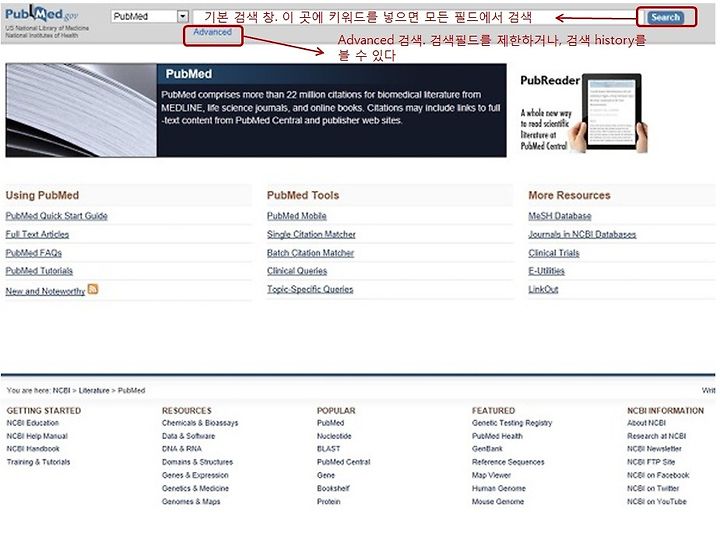
Task: Open Data & Software footer link
Action: [x=188, y=436]
